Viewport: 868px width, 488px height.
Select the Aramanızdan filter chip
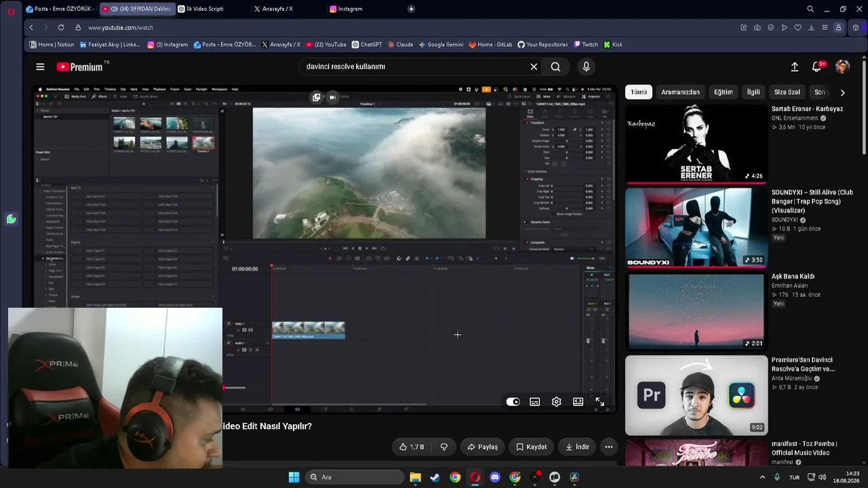coord(680,92)
